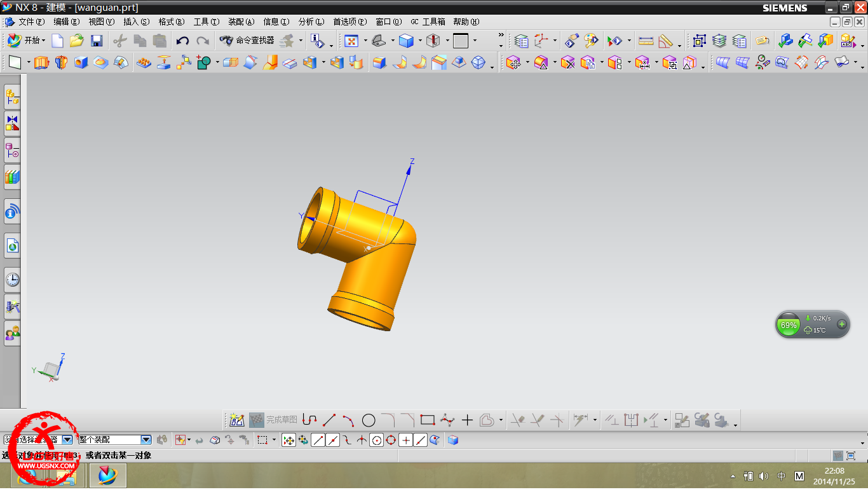The image size is (868, 492).
Task: Open the 帮助 (Help) menu
Action: pos(466,22)
